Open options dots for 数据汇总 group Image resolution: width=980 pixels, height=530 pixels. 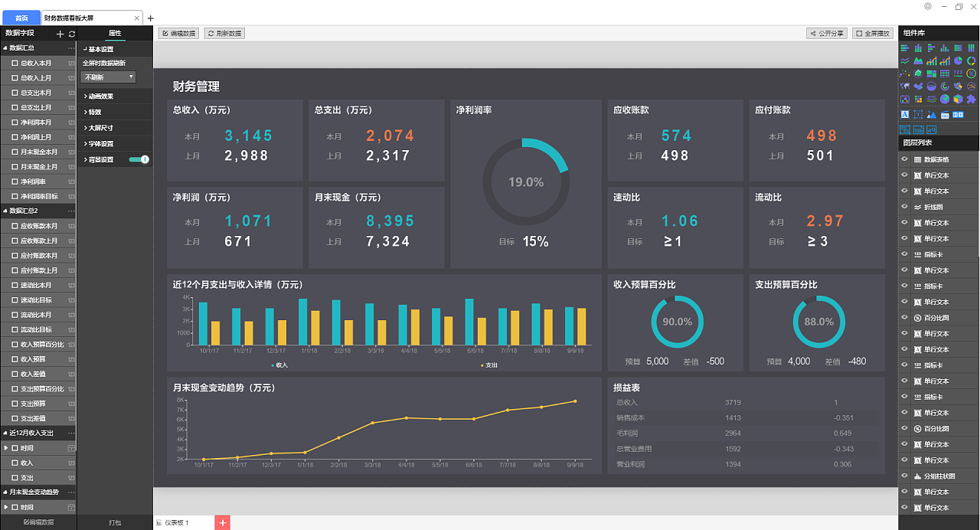[x=71, y=48]
